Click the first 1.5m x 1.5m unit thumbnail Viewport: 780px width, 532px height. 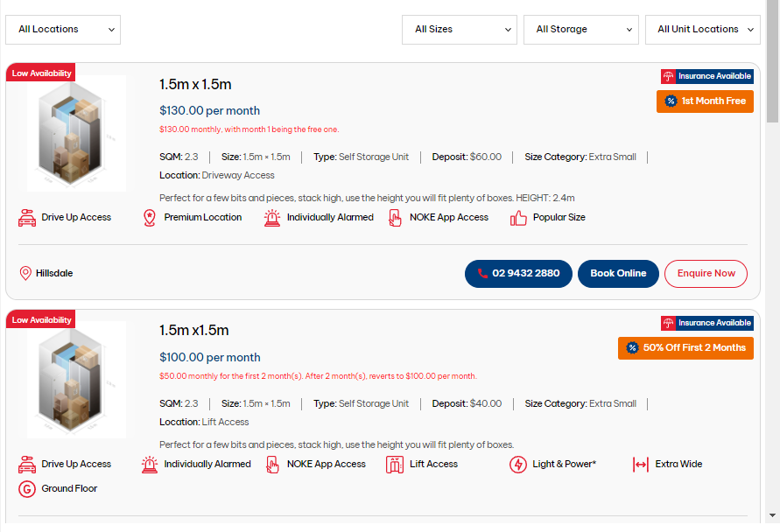pos(76,133)
